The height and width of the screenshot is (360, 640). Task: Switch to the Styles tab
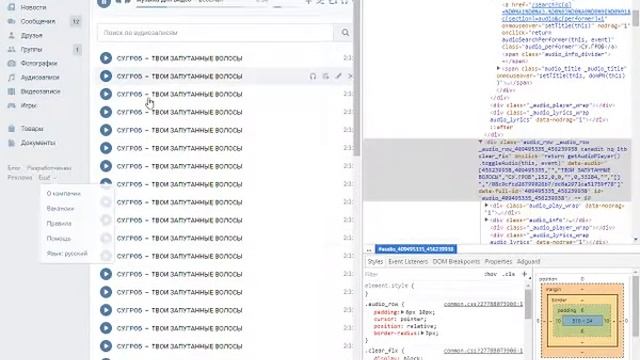(375, 261)
